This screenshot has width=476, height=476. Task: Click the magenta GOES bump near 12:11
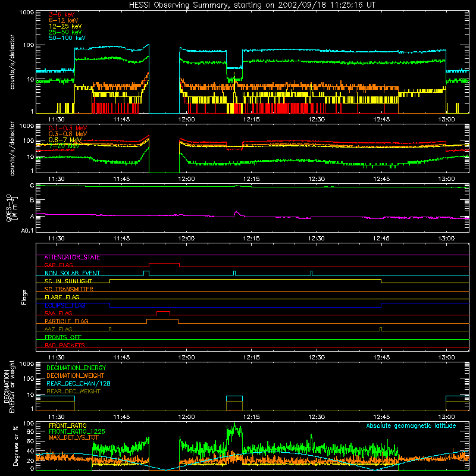pyautogui.click(x=237, y=213)
